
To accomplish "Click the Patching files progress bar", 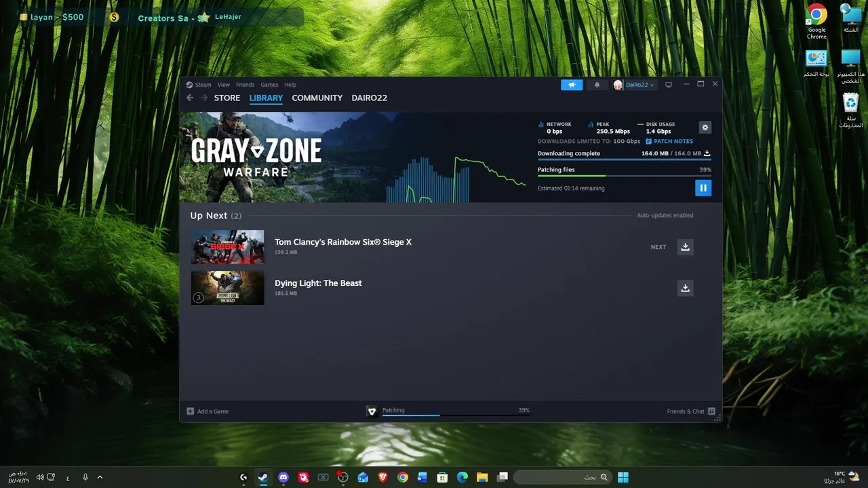I will coord(624,176).
